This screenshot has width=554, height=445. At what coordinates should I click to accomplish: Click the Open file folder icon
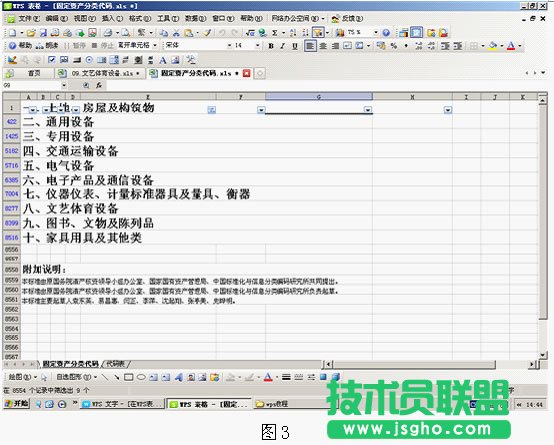[x=31, y=33]
